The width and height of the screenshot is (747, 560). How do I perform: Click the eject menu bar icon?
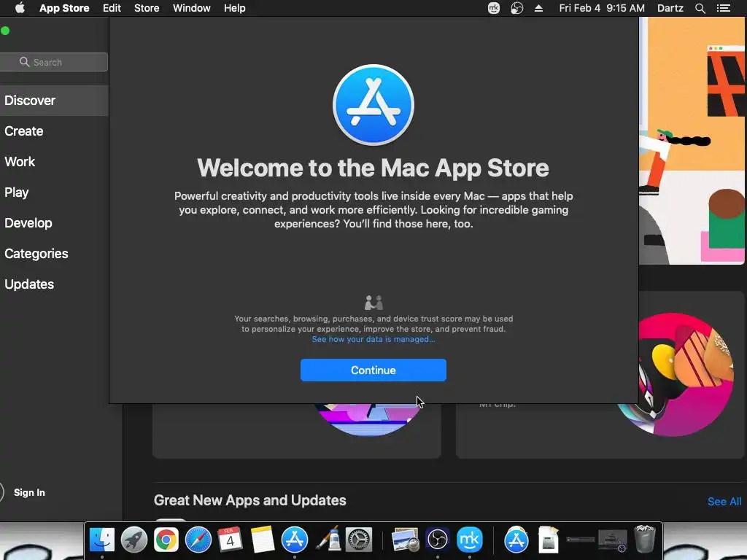coord(539,8)
